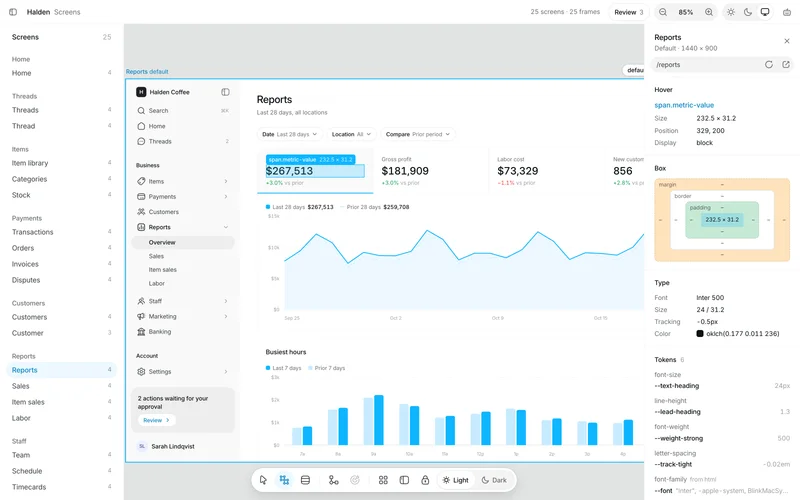The image size is (800, 500).
Task: Zoom in with the magnifier plus icon
Action: pos(709,12)
